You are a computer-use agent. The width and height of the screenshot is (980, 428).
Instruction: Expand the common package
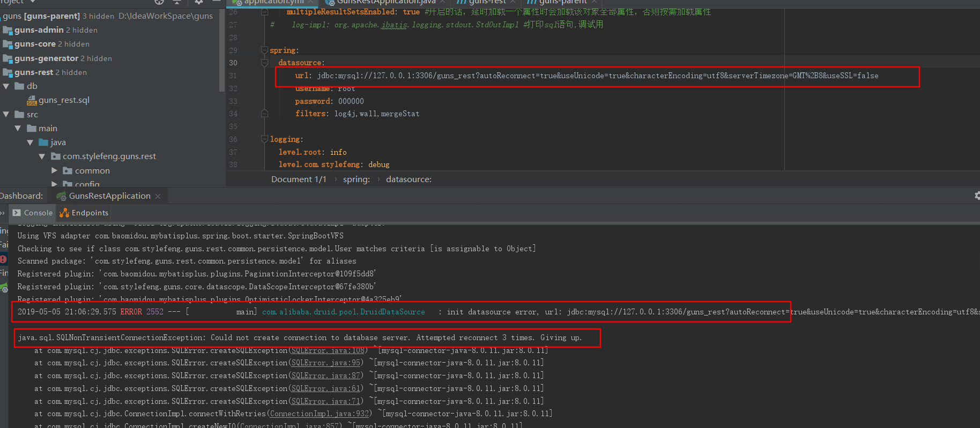click(x=54, y=171)
